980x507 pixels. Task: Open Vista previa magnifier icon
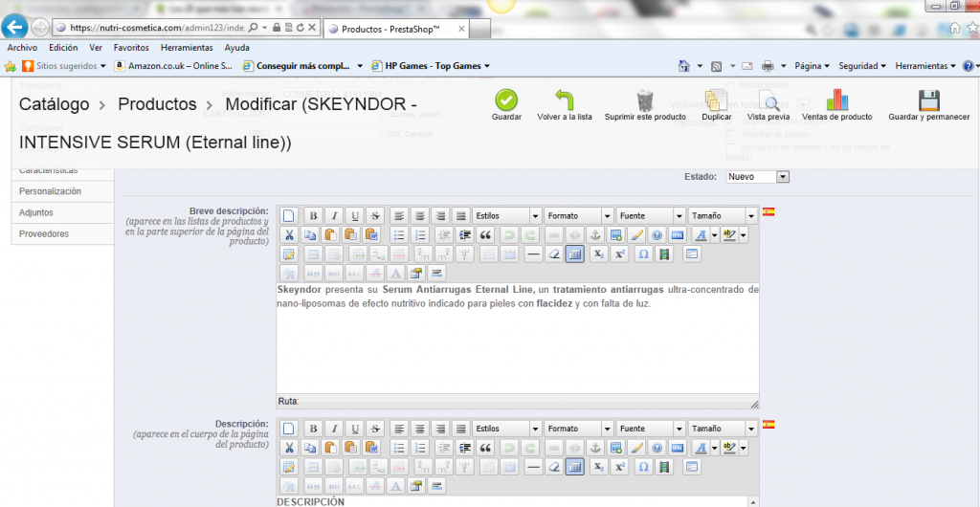(x=768, y=99)
